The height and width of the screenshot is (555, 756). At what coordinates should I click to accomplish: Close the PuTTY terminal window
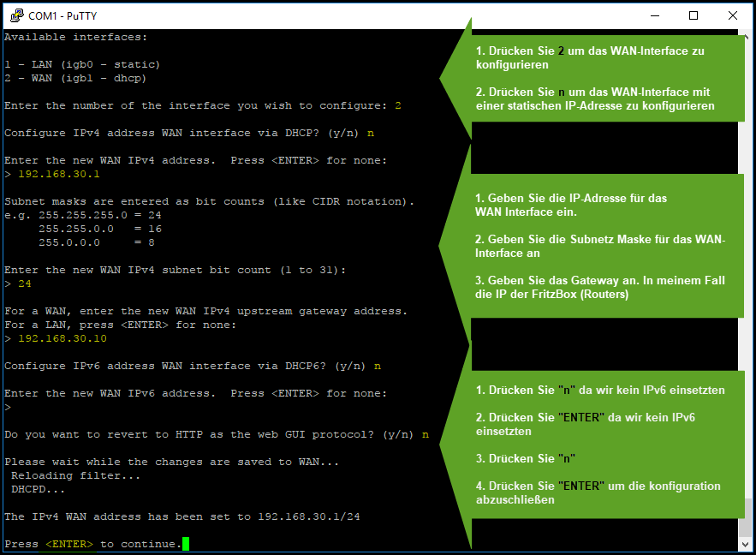[x=734, y=15]
